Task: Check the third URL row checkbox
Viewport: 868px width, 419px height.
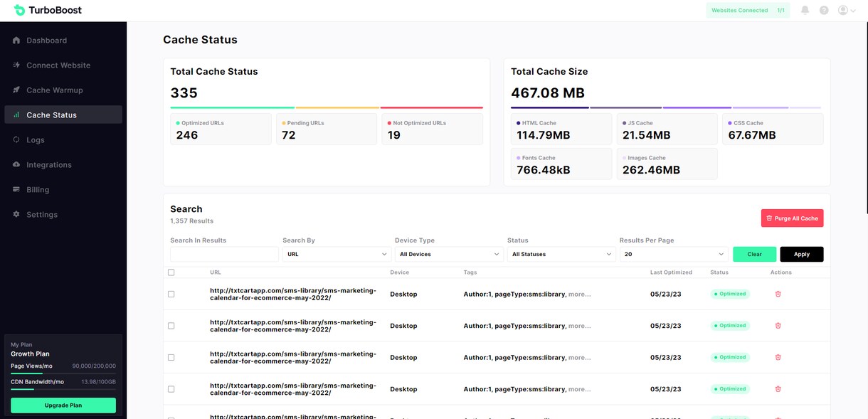Action: click(x=171, y=357)
